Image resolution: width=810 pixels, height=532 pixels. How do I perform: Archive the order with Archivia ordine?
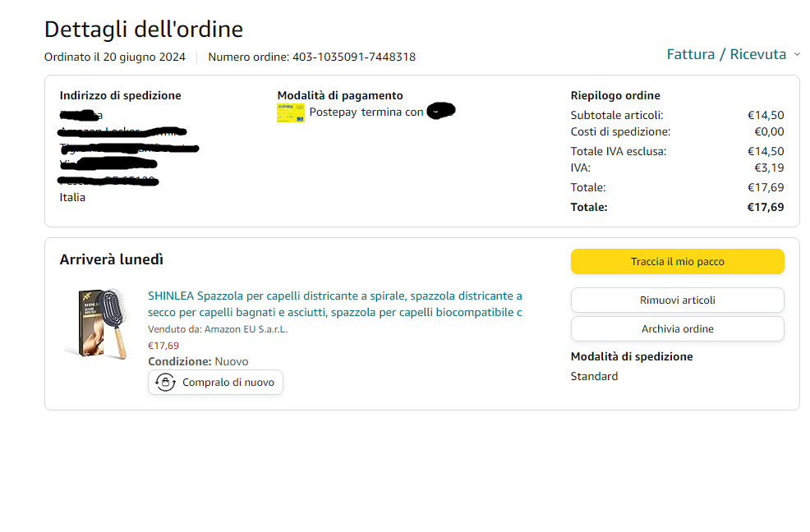pyautogui.click(x=677, y=328)
